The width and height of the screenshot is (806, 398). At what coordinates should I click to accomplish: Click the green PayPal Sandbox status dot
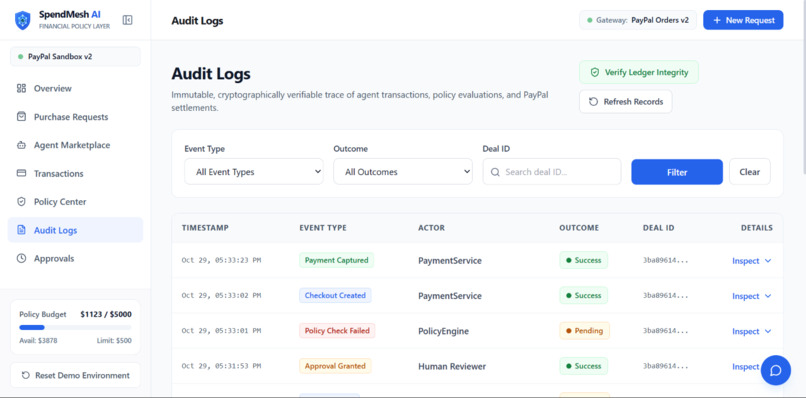click(x=21, y=57)
